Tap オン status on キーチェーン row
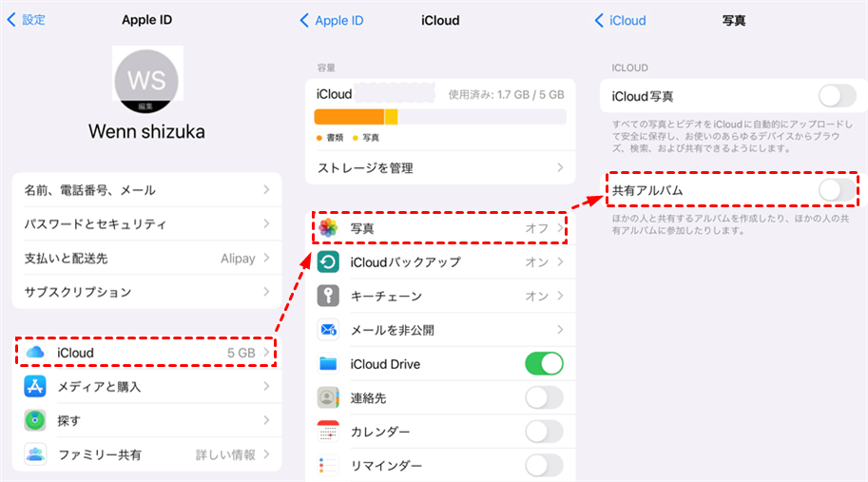This screenshot has width=868, height=482. click(536, 296)
